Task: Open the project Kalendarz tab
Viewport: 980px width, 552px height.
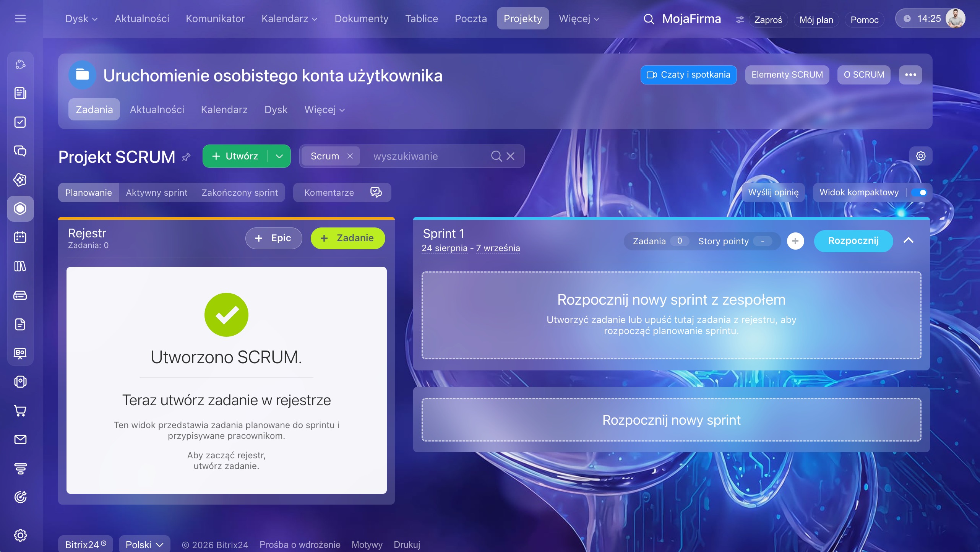Action: pos(224,110)
